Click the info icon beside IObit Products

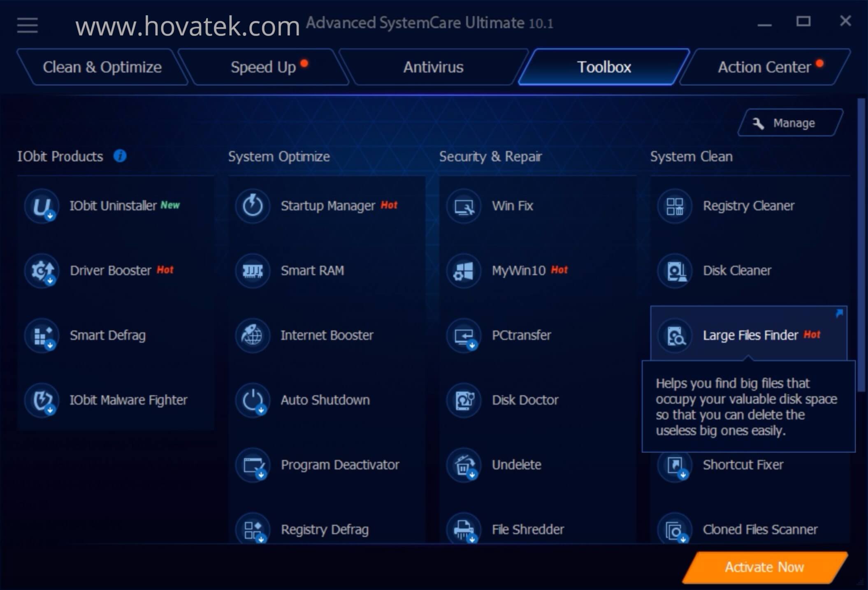pos(120,156)
